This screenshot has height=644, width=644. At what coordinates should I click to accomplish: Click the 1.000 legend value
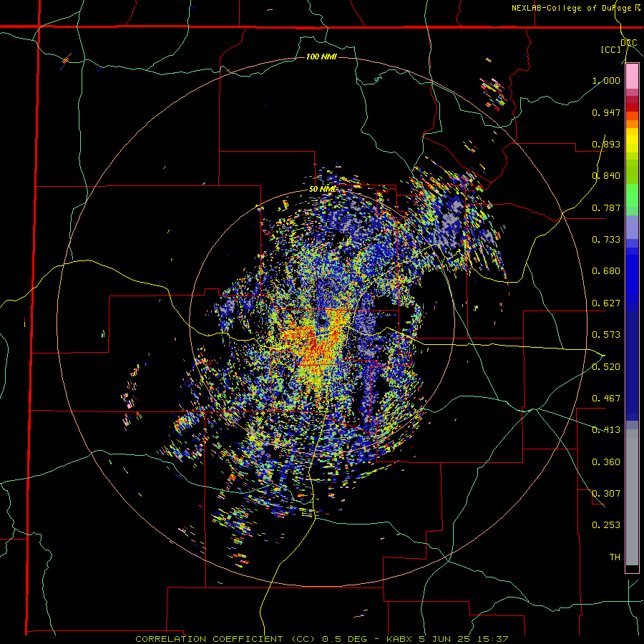click(606, 80)
